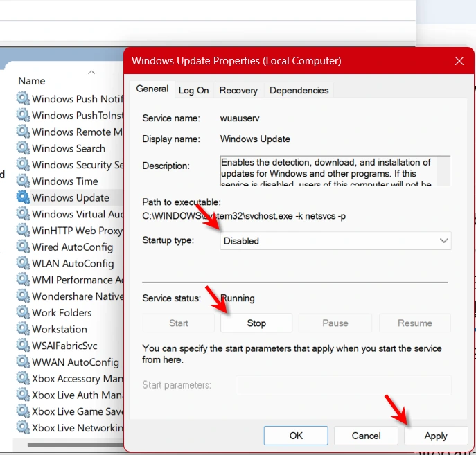Select the Wired AutoConfig service row
Viewport: 476px width, 455px height.
pos(69,247)
